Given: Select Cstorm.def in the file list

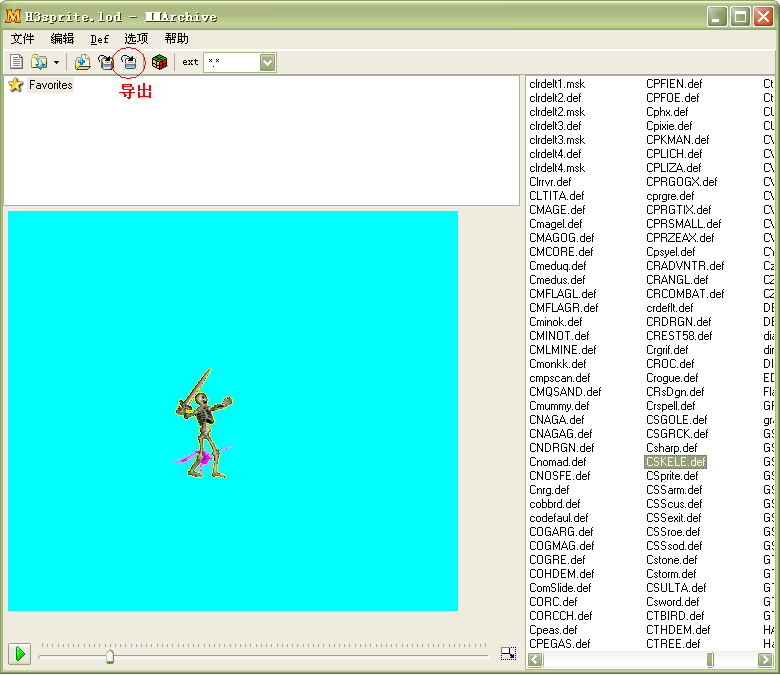Looking at the screenshot, I should pyautogui.click(x=671, y=574).
